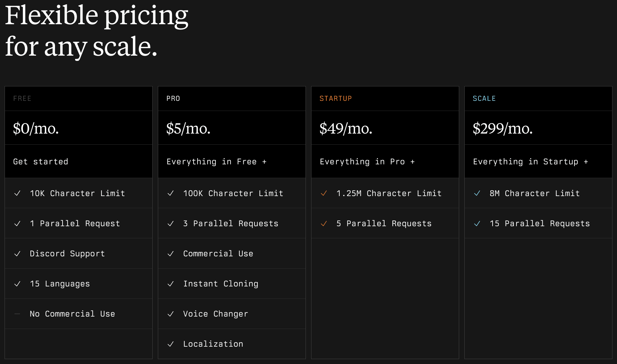Screen dimensions: 617x364
Task: Click the Get started link
Action: pyautogui.click(x=41, y=161)
